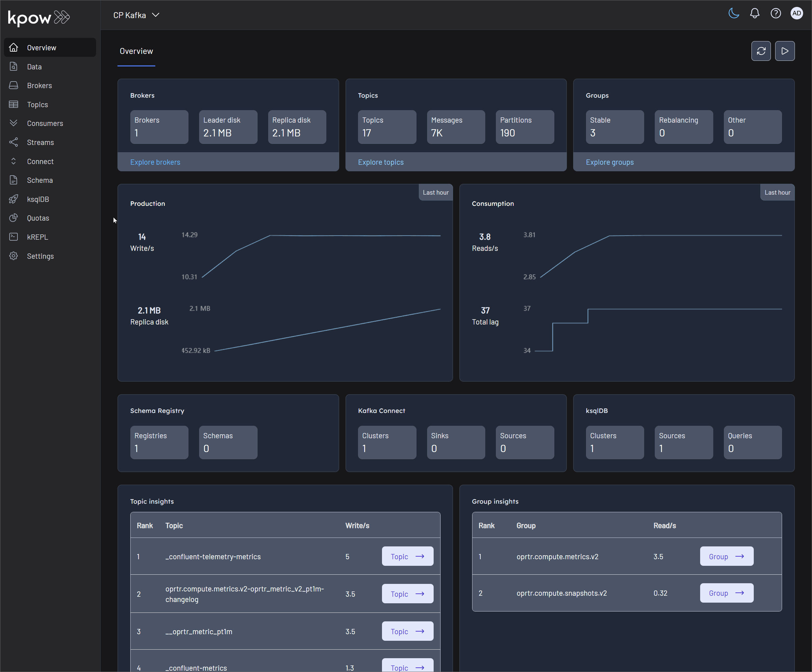Click the Stable groups tile
The height and width of the screenshot is (672, 812).
tap(615, 127)
